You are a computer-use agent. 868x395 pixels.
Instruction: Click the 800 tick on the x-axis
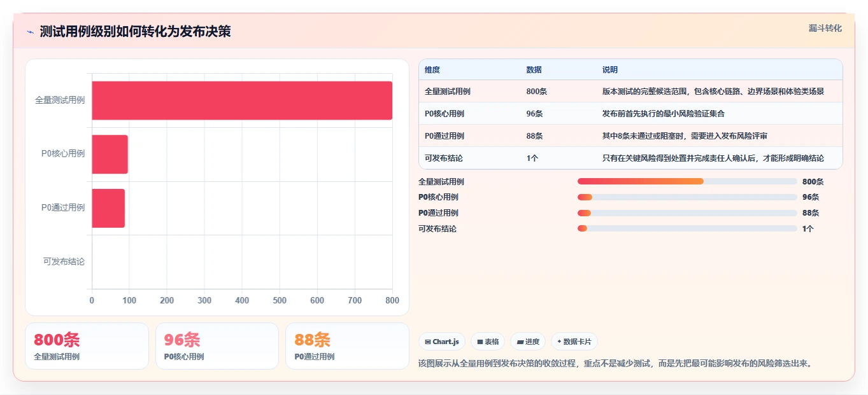click(x=392, y=300)
